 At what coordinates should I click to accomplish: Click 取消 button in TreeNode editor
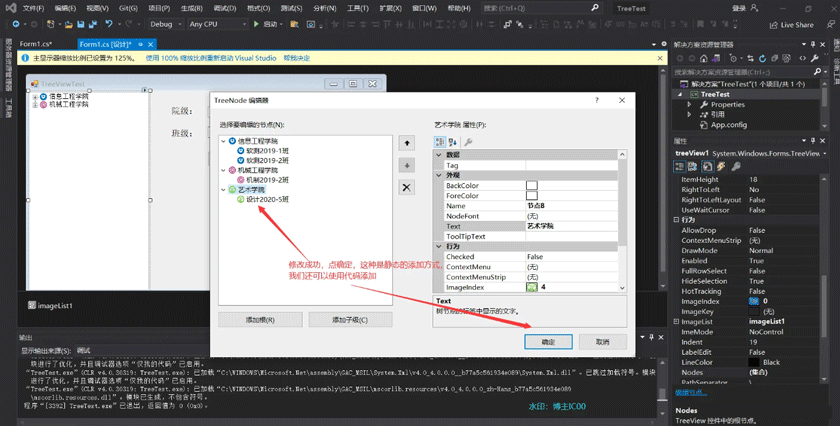pyautogui.click(x=603, y=342)
